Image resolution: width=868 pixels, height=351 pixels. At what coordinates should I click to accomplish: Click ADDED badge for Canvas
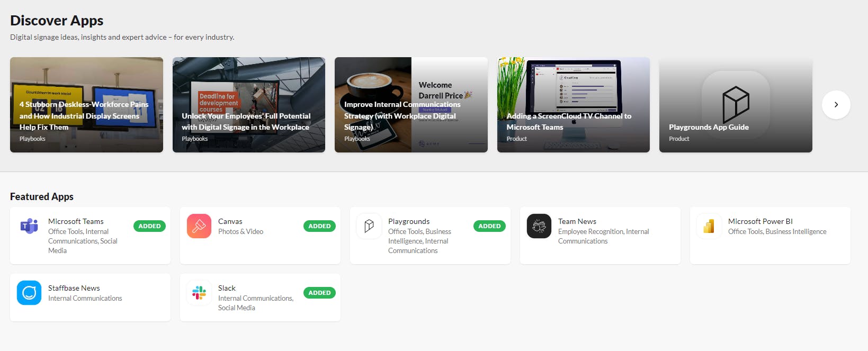coord(319,226)
